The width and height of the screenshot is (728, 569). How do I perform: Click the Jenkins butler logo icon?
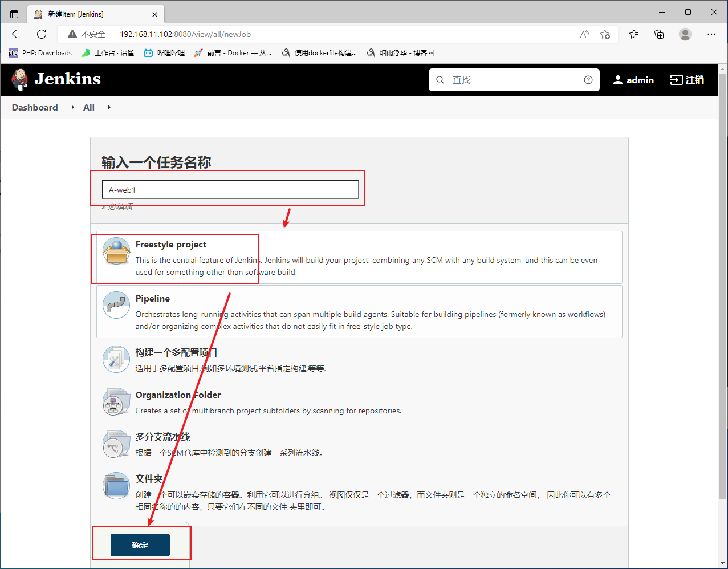(x=20, y=79)
